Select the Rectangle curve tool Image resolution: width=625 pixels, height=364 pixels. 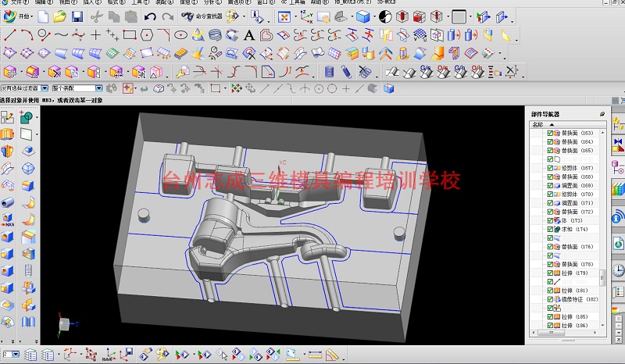point(130,35)
